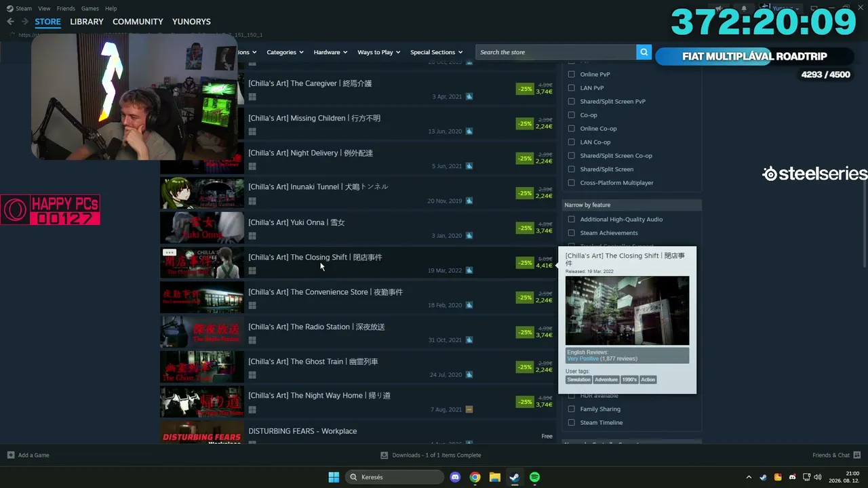Click the Yuki Onna game thumbnail
Viewport: 868px width, 488px height.
click(202, 228)
